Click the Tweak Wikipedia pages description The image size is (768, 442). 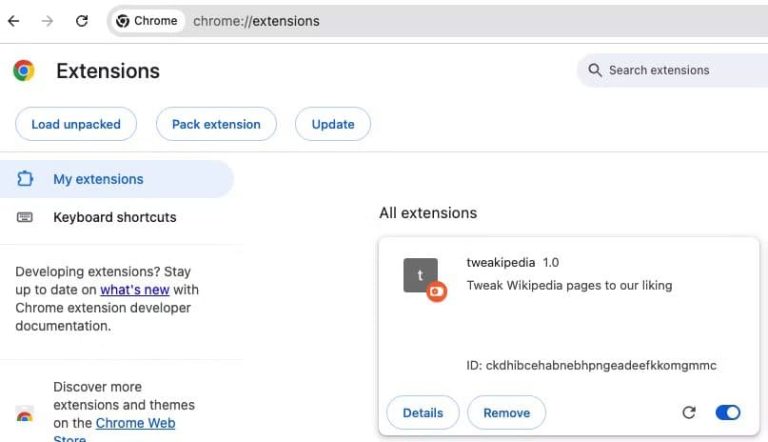[569, 285]
